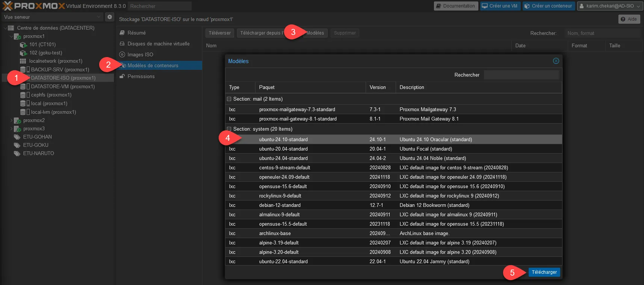Open the Résumé tab

click(136, 33)
